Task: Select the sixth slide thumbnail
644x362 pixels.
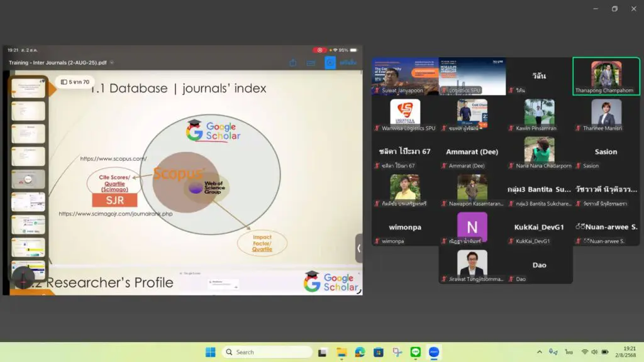Action: [x=28, y=202]
